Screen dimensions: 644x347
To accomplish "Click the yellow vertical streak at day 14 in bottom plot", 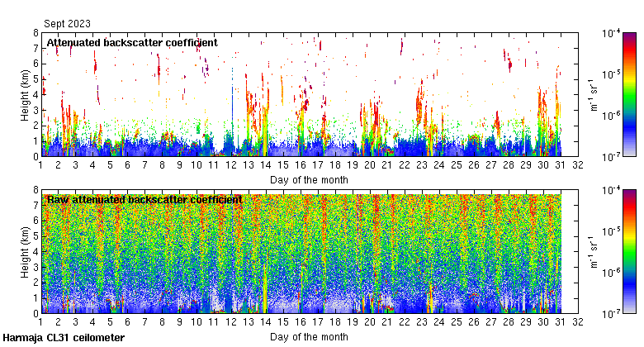I will pos(265,288).
